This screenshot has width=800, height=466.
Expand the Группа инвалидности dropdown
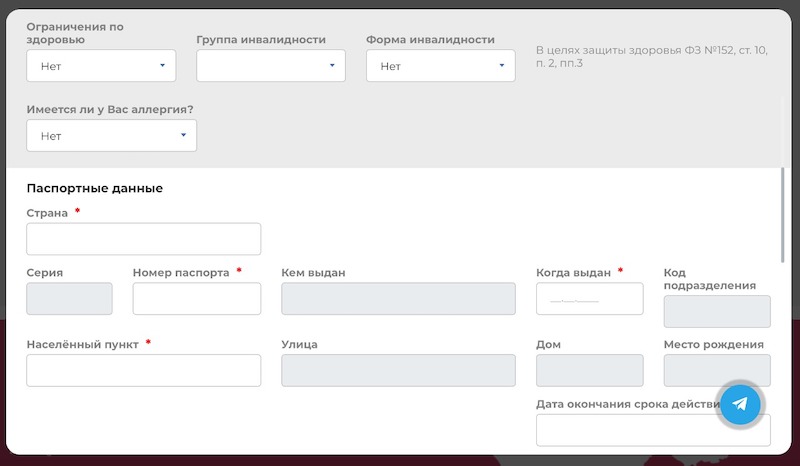270,66
